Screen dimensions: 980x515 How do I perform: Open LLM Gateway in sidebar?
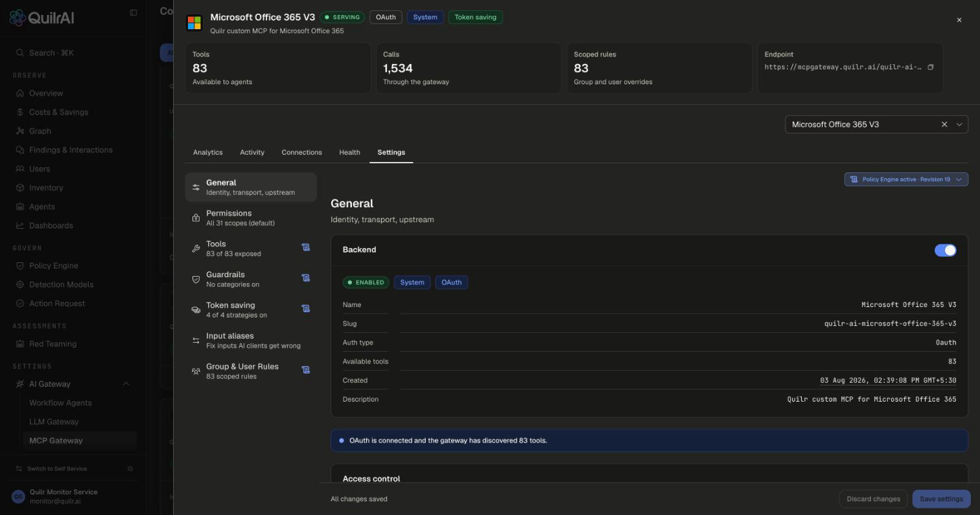click(54, 422)
